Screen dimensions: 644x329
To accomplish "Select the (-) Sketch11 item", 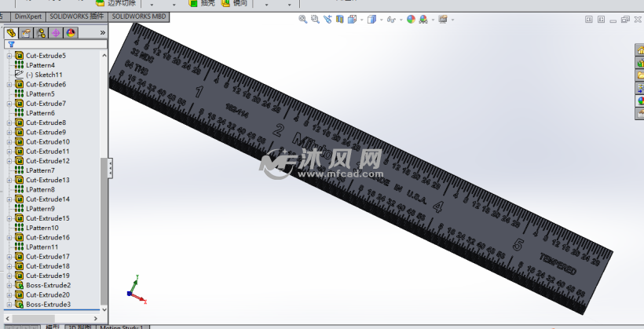I will click(44, 75).
